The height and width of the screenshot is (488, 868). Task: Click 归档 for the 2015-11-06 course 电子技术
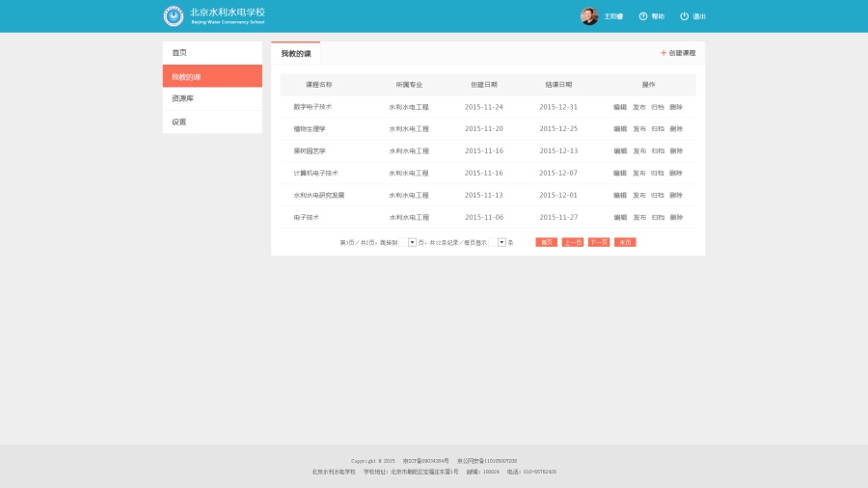coord(658,217)
